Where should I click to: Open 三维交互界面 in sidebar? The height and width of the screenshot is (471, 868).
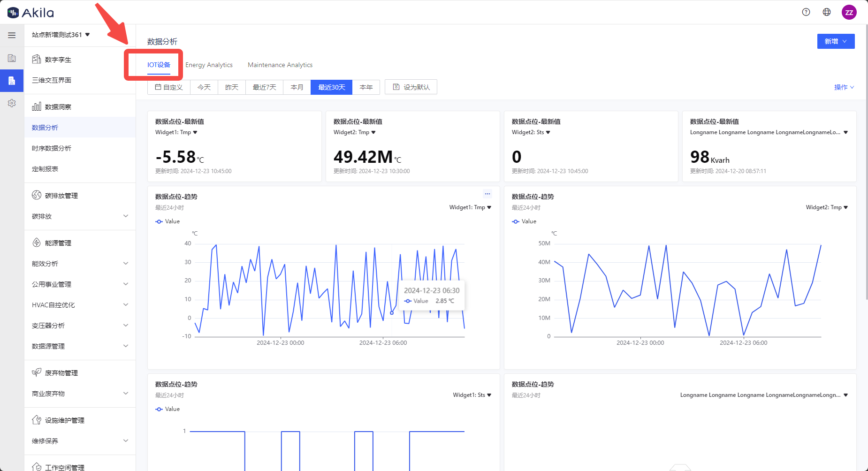point(80,80)
